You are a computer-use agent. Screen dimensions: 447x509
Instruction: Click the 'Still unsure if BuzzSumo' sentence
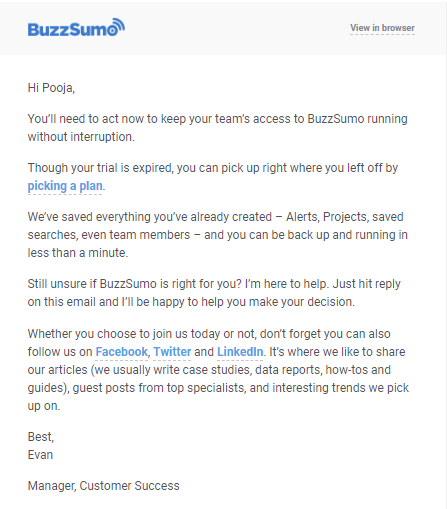(x=214, y=284)
